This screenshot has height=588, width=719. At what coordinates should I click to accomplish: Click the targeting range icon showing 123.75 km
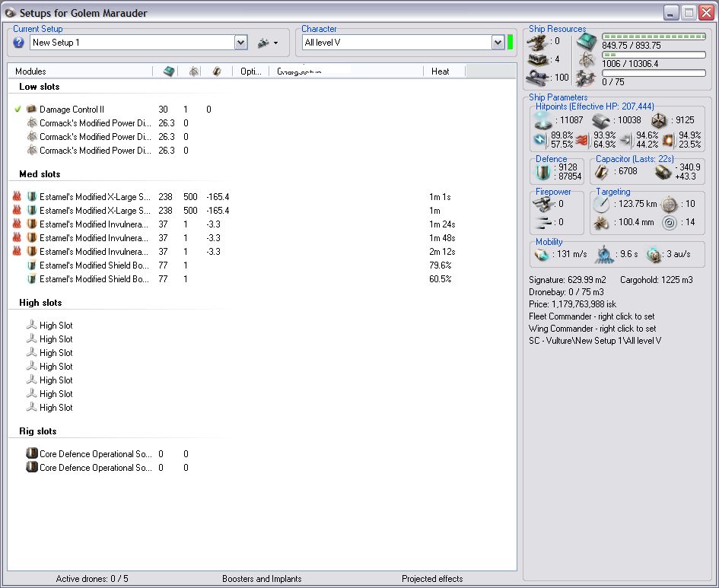(x=601, y=204)
